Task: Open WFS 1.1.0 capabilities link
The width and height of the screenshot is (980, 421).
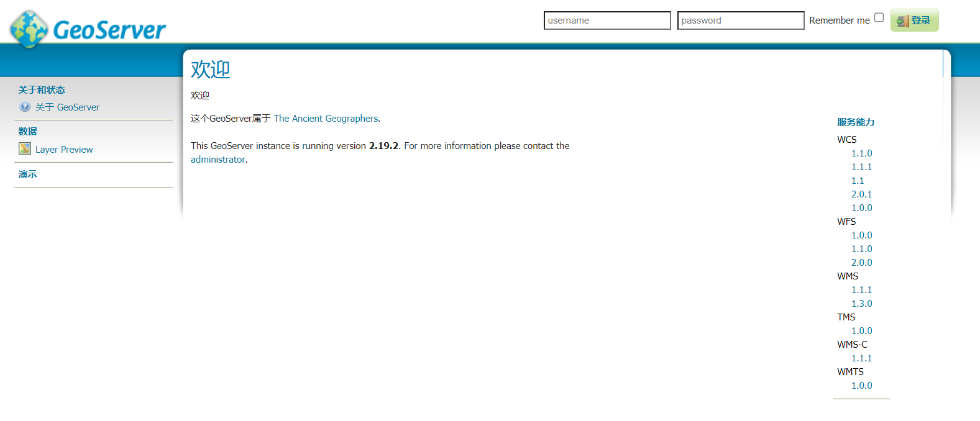Action: [861, 249]
